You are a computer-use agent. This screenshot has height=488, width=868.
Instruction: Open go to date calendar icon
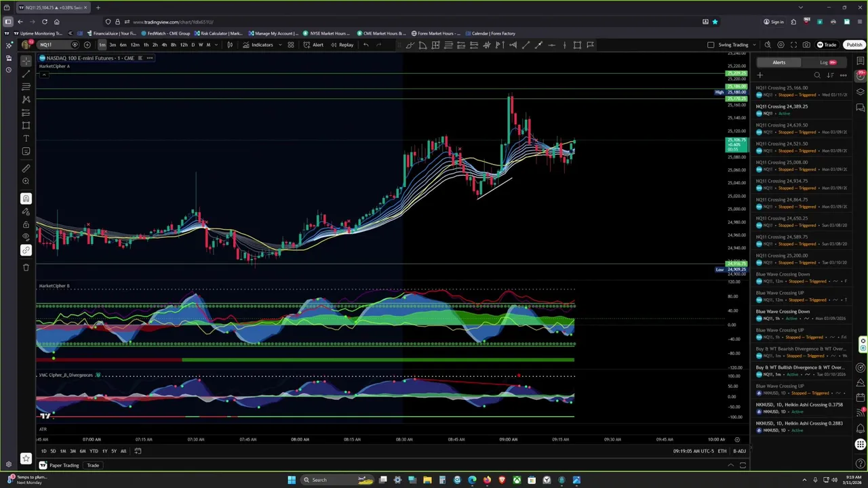tap(138, 451)
